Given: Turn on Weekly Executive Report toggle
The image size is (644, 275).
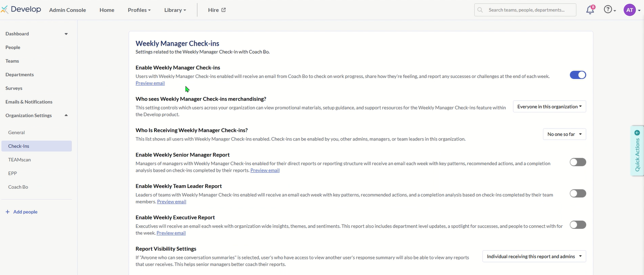Looking at the screenshot, I should click(578, 225).
